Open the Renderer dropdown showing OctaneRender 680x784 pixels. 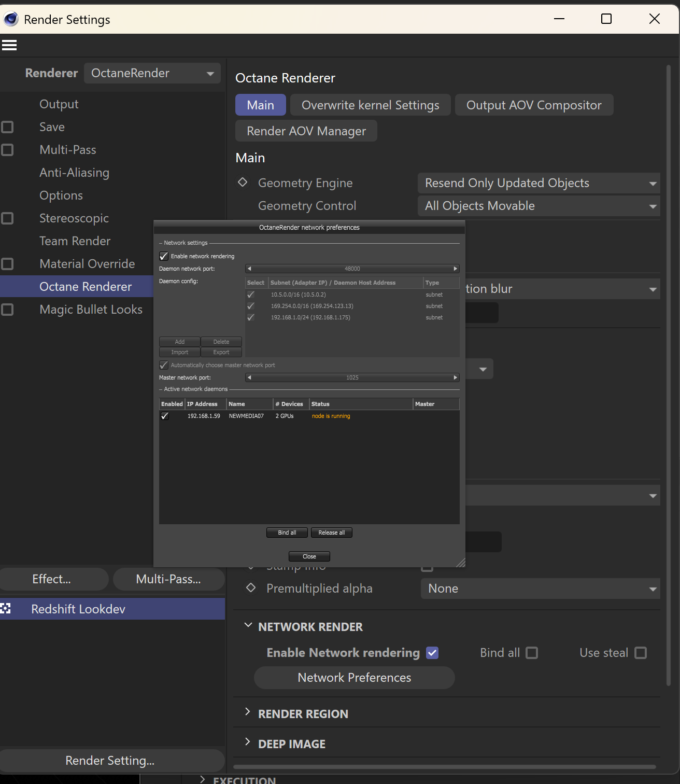coord(152,73)
